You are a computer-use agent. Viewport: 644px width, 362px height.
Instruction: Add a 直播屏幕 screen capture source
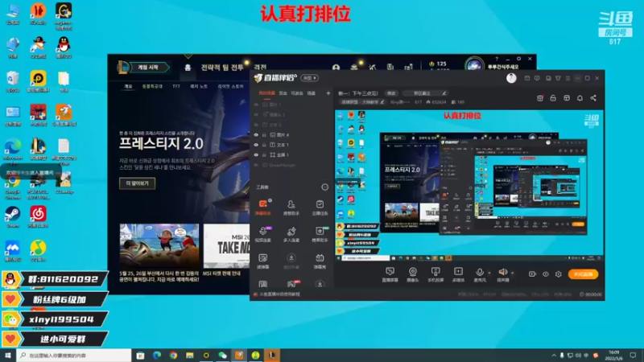pos(390,274)
